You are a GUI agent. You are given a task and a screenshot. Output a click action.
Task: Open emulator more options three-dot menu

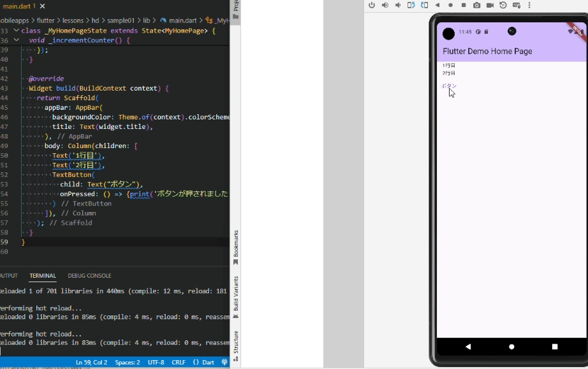529,5
